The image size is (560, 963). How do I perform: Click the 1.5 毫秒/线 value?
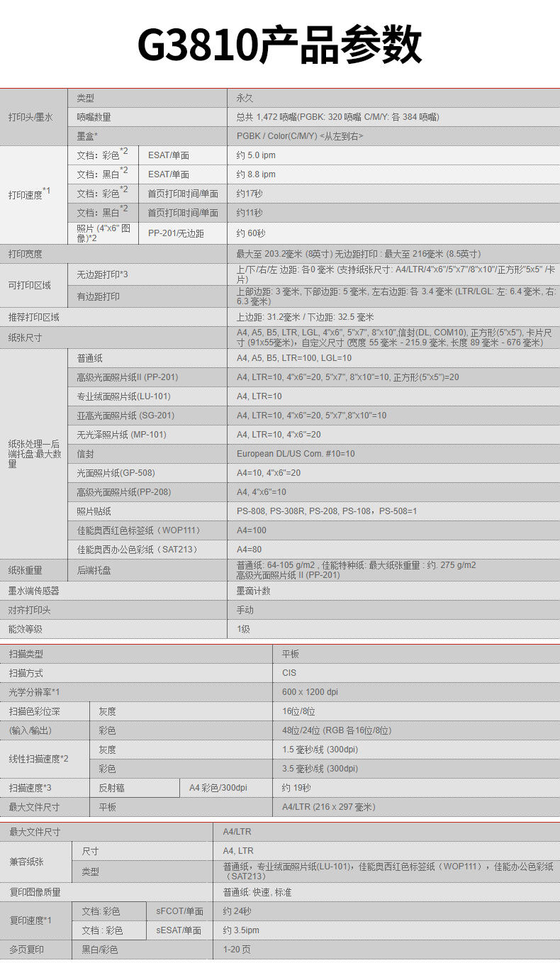tap(320, 750)
